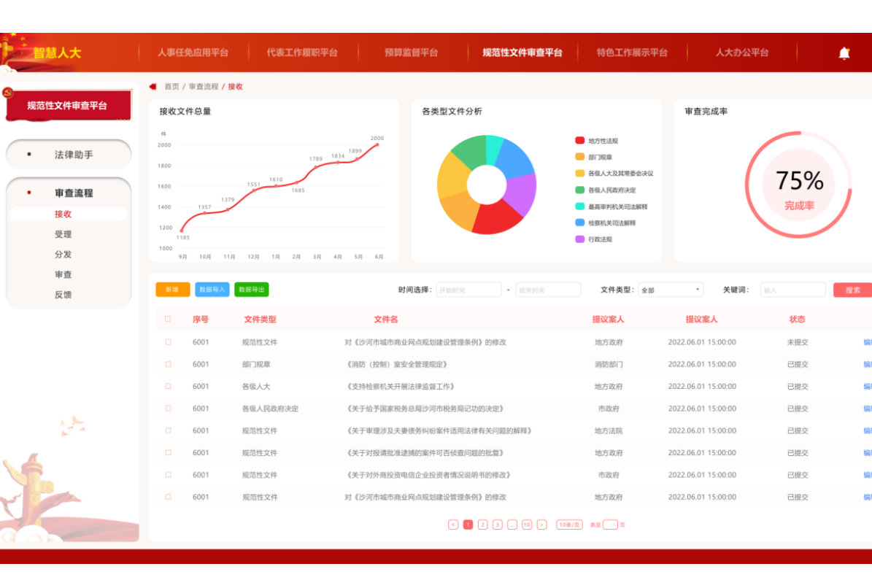Click the 开始时间 date input field

point(468,290)
